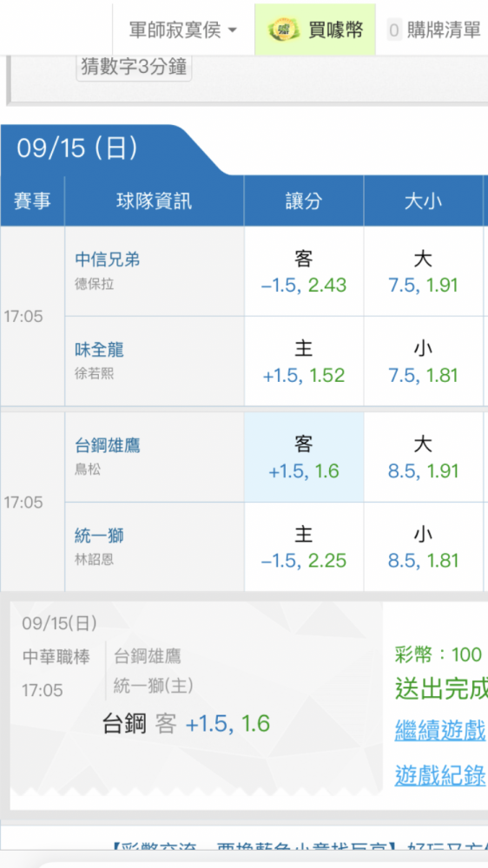Click the 猜數字3分鐘 button
Viewport: 488px width, 868px height.
[x=134, y=68]
